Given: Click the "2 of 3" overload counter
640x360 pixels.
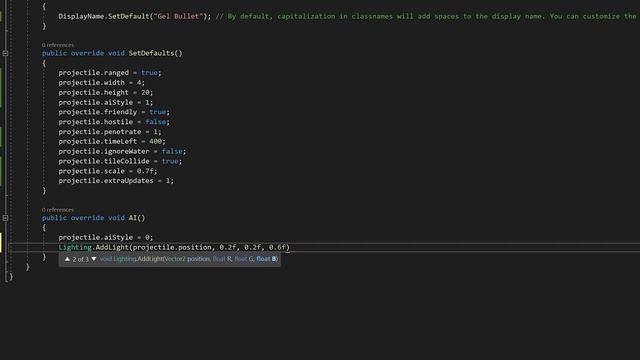Looking at the screenshot, I should pyautogui.click(x=80, y=259).
